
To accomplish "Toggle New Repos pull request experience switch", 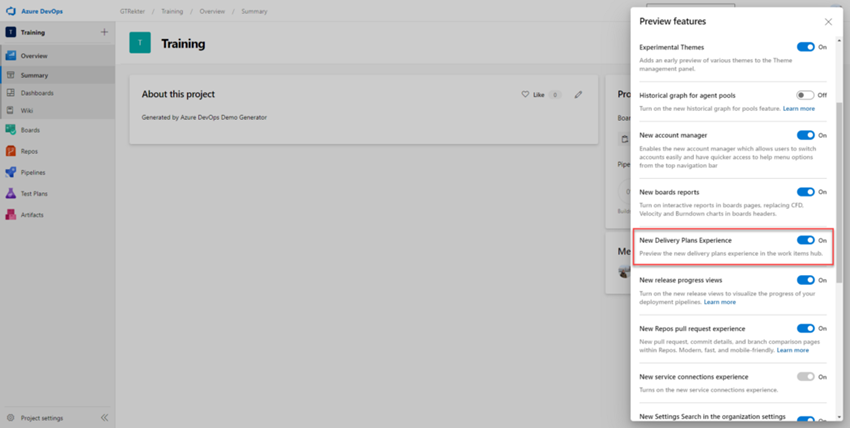I will tap(806, 328).
